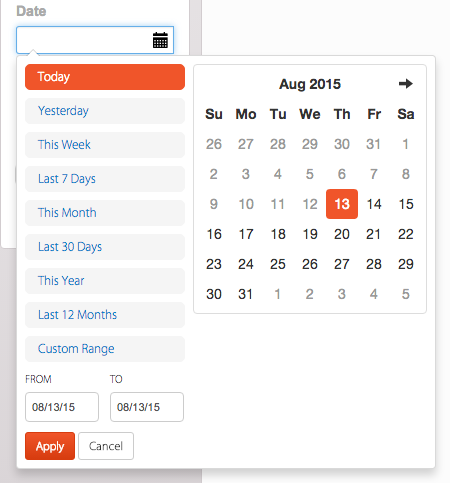The image size is (450, 483).
Task: Choose Last 12 Months range
Action: [105, 315]
